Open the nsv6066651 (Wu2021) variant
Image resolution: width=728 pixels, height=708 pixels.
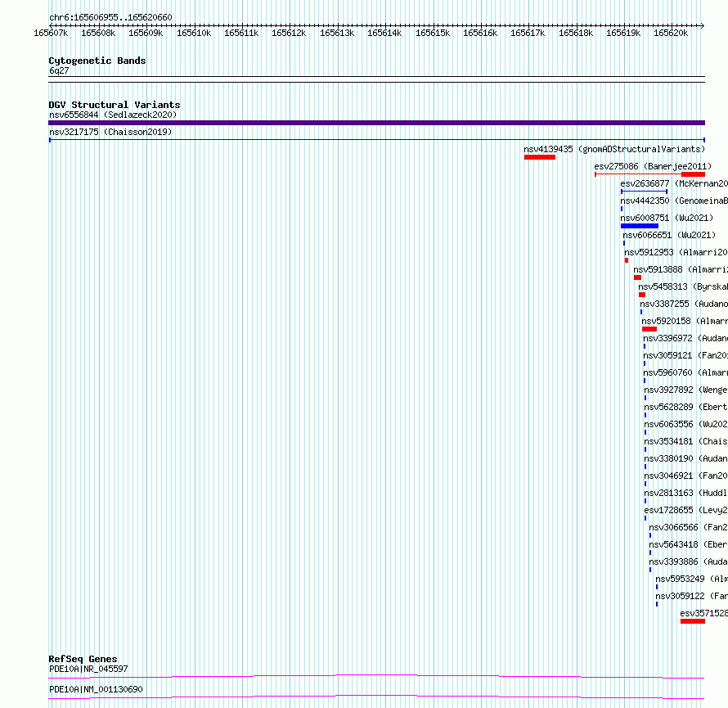[x=669, y=235]
